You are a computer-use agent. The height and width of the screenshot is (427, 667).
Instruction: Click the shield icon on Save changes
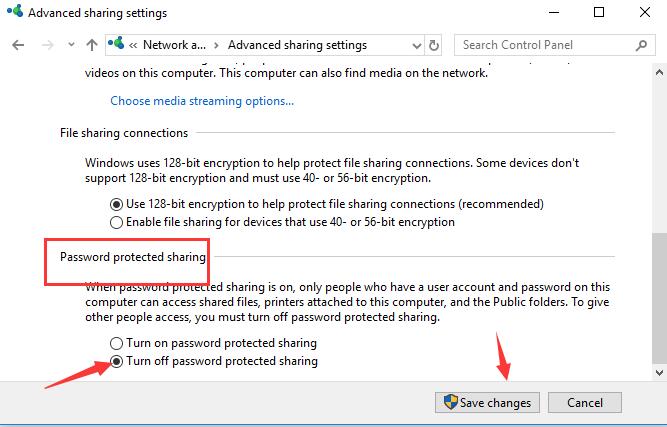[450, 402]
